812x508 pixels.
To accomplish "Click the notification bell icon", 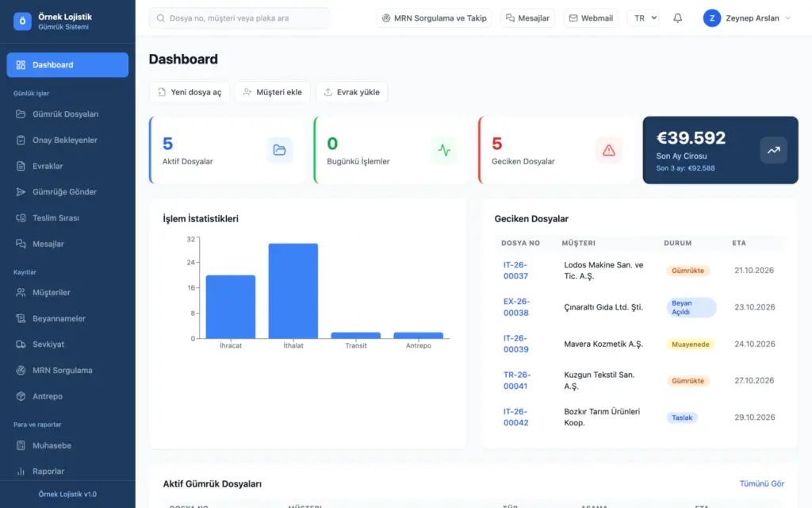I will (677, 18).
